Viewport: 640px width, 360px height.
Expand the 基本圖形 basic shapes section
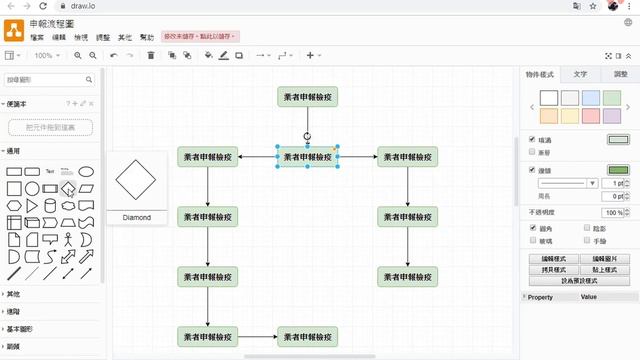(x=18, y=329)
